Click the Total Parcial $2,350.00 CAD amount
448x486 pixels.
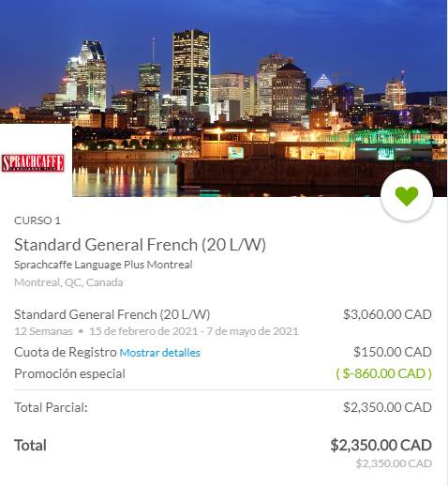[x=387, y=407]
